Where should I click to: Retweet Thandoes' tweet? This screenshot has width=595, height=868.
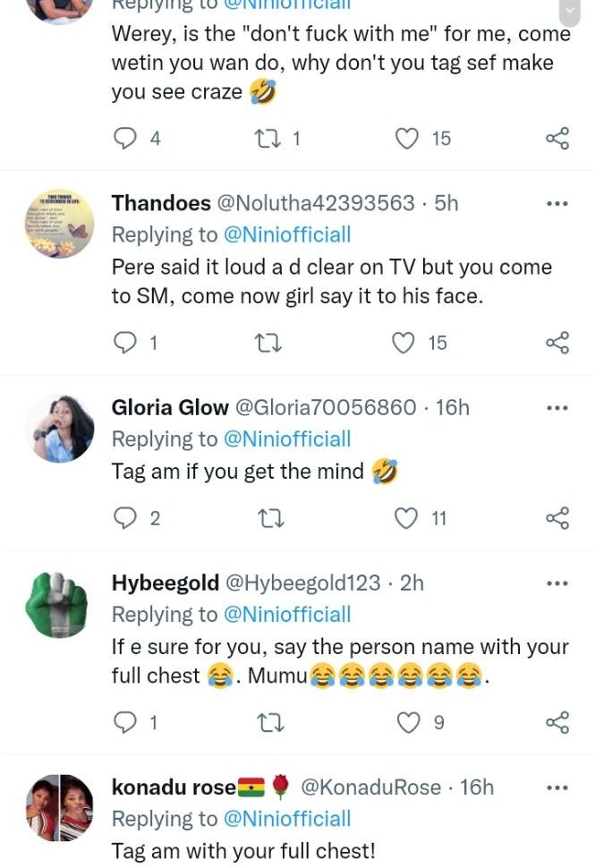(264, 343)
